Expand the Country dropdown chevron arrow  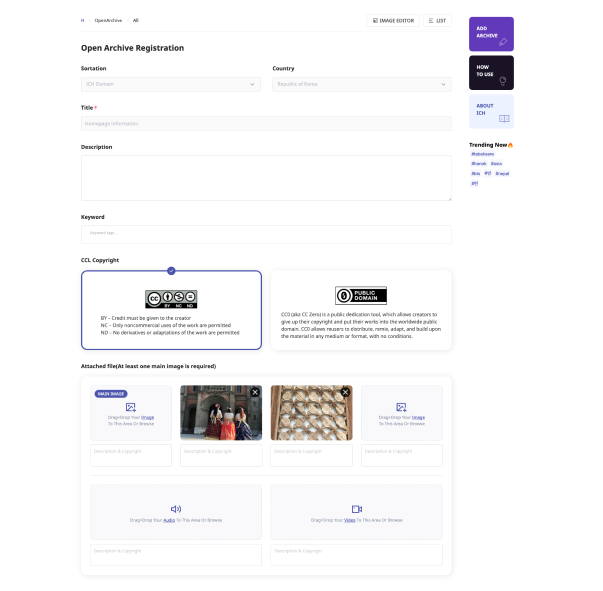tap(443, 84)
